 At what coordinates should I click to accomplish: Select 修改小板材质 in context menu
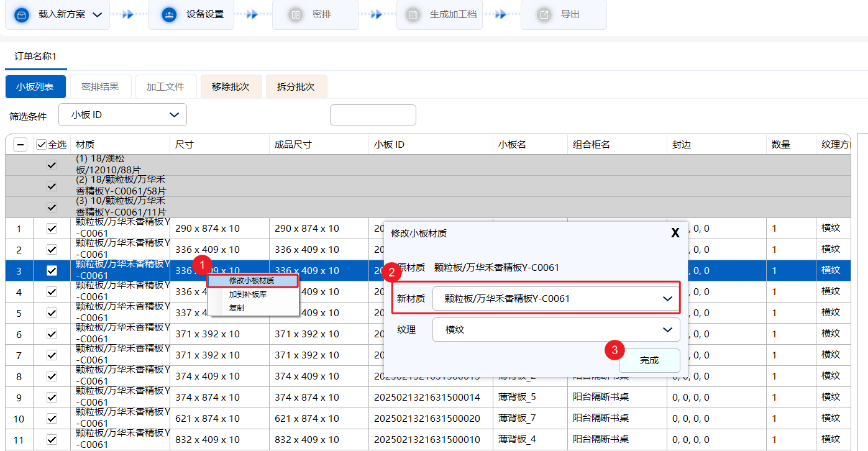252,281
